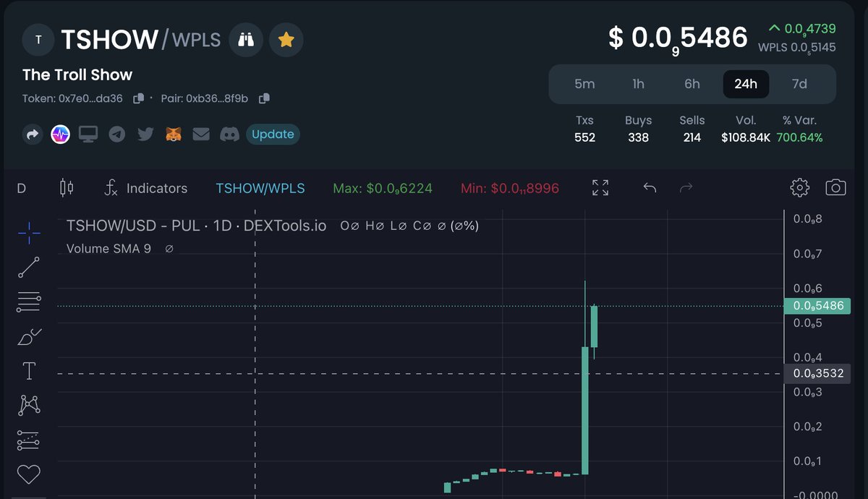
Task: Select the 7d timeframe tab
Action: [799, 84]
